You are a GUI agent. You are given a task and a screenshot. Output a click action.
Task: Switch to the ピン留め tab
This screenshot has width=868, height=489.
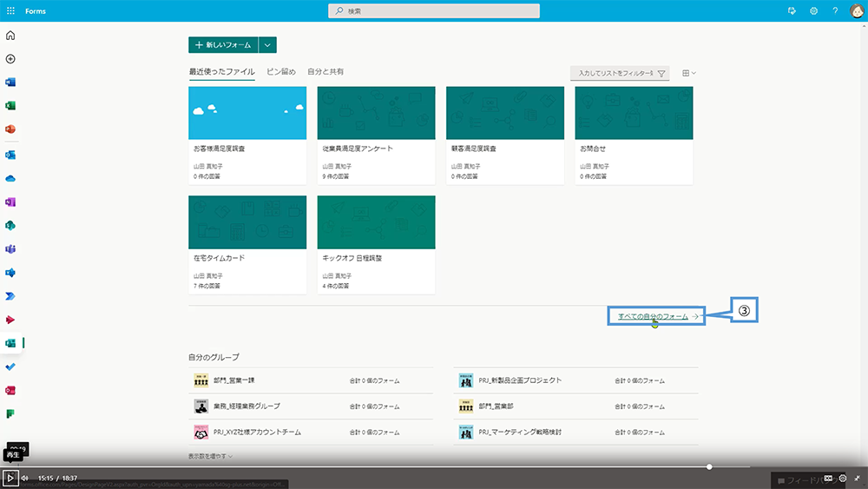click(x=280, y=71)
